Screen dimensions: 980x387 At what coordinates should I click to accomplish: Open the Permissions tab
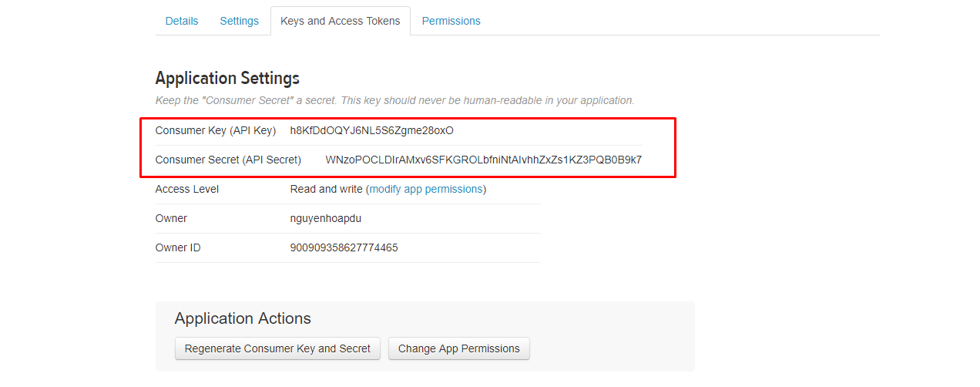pyautogui.click(x=451, y=21)
